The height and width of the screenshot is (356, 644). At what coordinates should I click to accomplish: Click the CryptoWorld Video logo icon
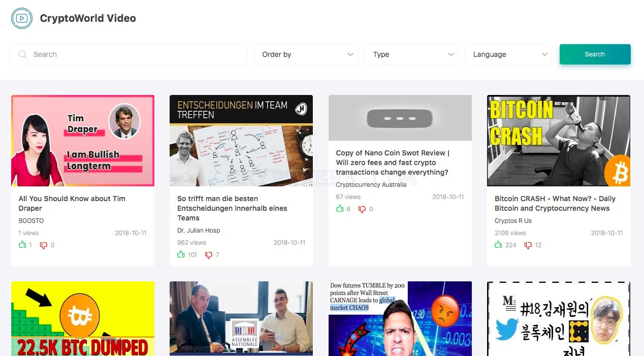(21, 18)
